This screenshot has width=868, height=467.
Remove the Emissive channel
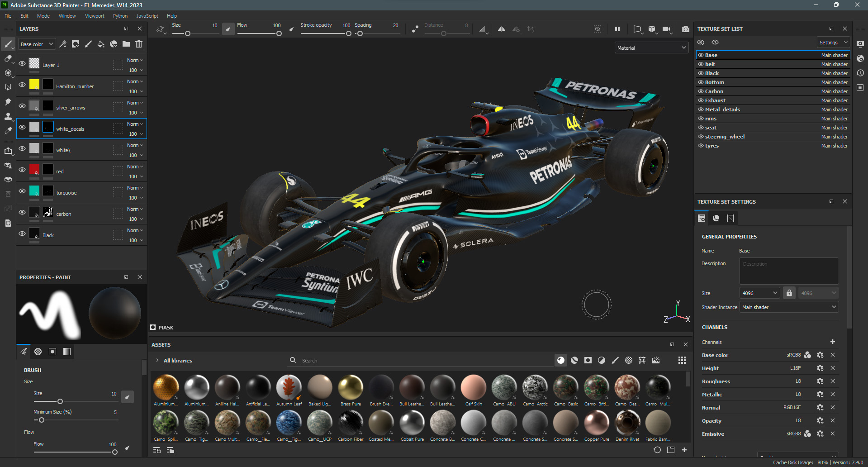pyautogui.click(x=833, y=434)
